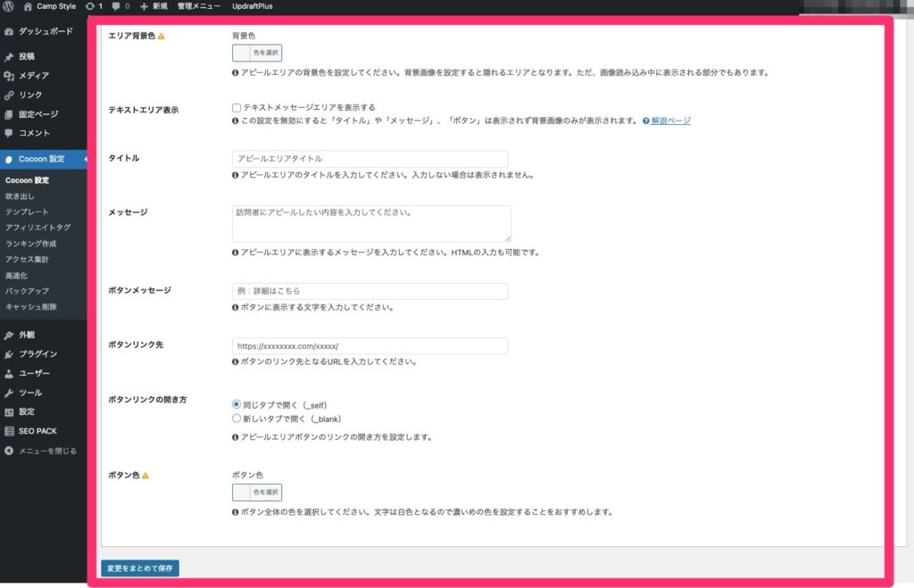This screenshot has height=588, width=914.
Task: Click the ボタンメッセージ input field
Action: coord(370,291)
